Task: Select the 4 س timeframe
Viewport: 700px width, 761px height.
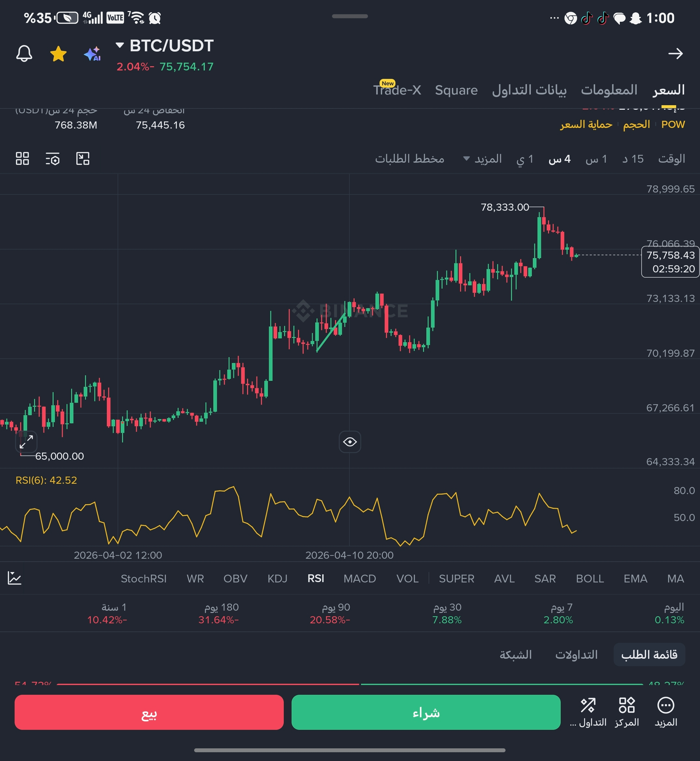Action: (559, 159)
